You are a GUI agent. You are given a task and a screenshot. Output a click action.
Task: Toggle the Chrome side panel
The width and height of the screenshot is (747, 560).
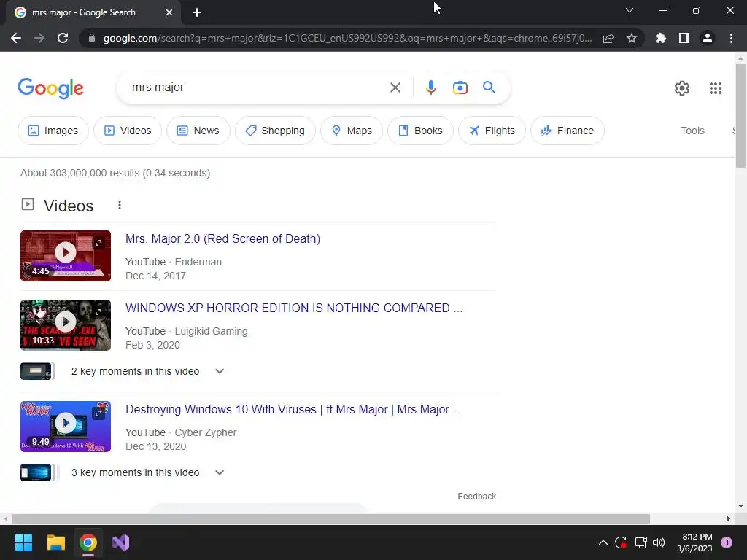[684, 38]
